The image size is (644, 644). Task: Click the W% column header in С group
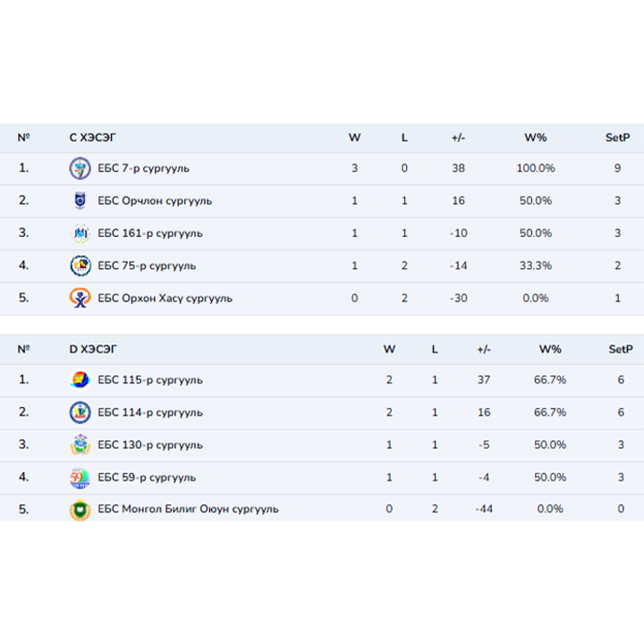(535, 138)
